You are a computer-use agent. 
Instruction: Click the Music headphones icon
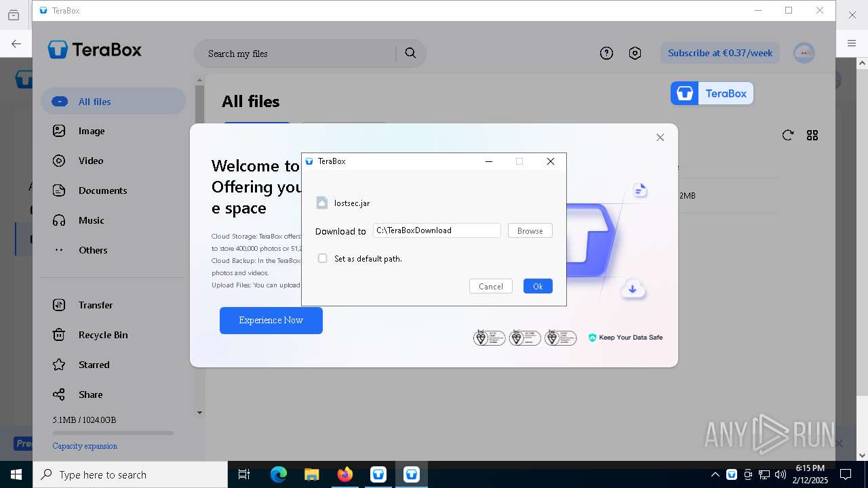[59, 220]
